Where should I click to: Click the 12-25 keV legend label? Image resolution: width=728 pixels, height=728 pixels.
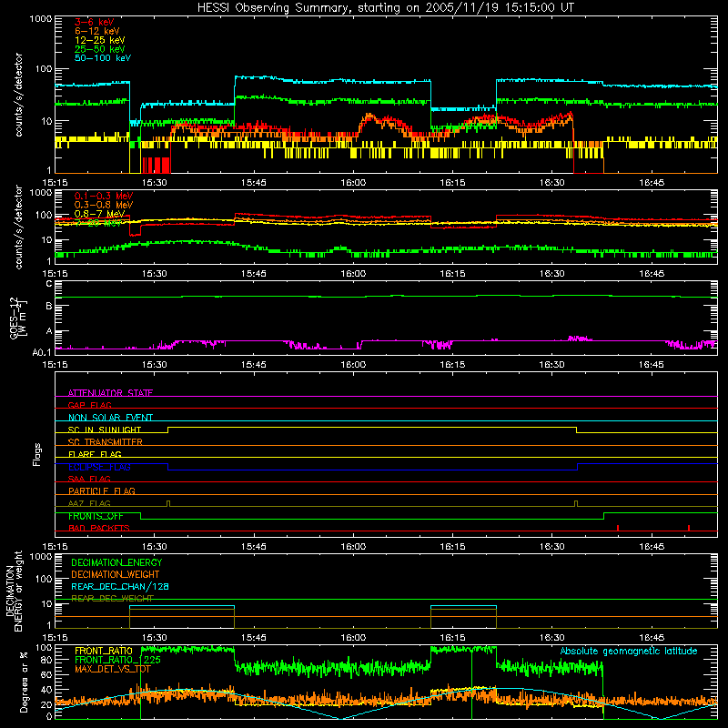pos(100,40)
